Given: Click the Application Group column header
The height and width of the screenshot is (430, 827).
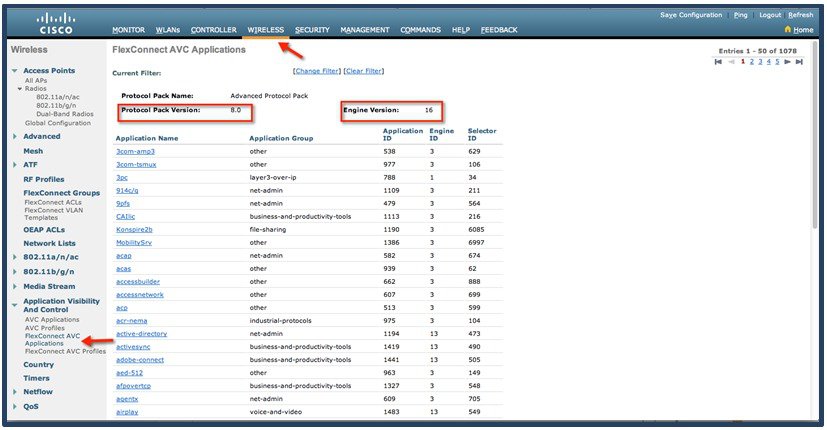Looking at the screenshot, I should click(281, 138).
